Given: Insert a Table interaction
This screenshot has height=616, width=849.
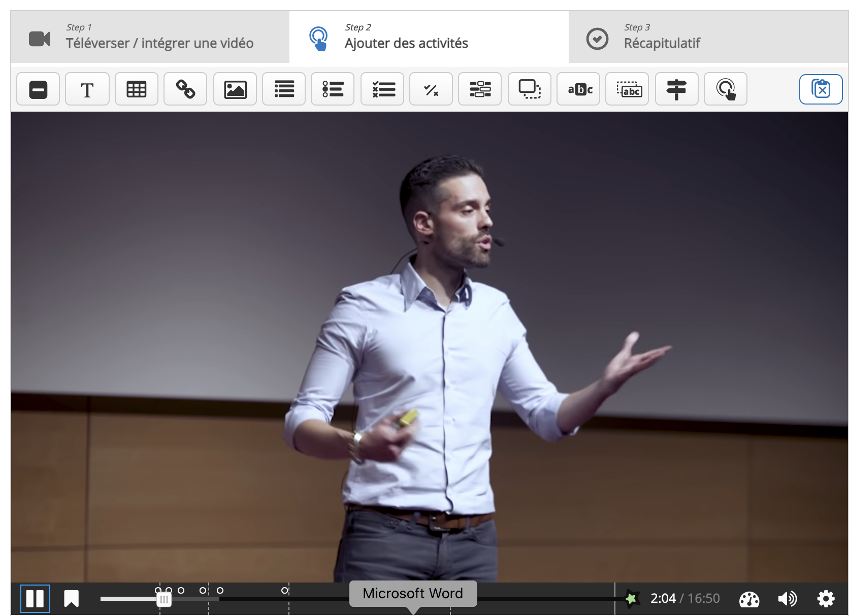Looking at the screenshot, I should (136, 89).
